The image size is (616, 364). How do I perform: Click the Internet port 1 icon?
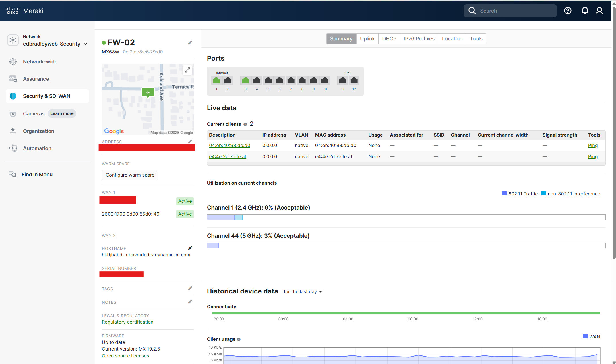click(x=216, y=80)
